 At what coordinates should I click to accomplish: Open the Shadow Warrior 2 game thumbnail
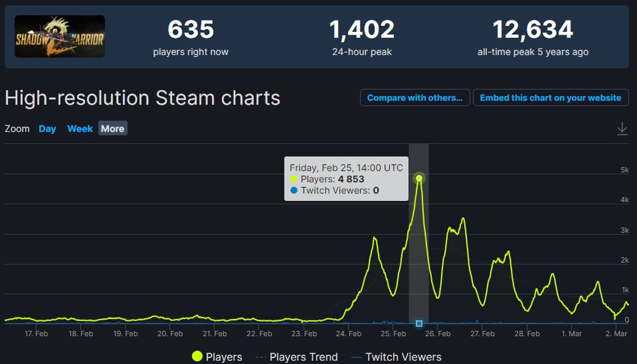click(60, 37)
